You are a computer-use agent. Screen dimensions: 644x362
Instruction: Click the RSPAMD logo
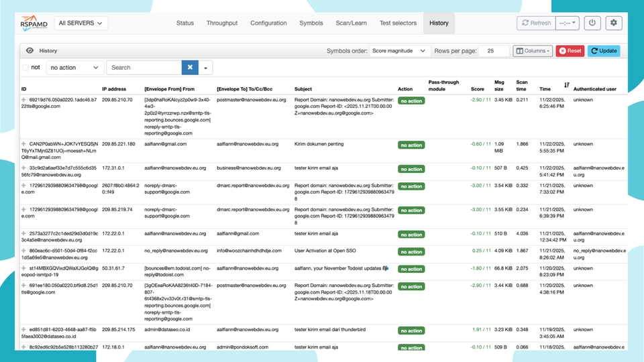pyautogui.click(x=34, y=23)
